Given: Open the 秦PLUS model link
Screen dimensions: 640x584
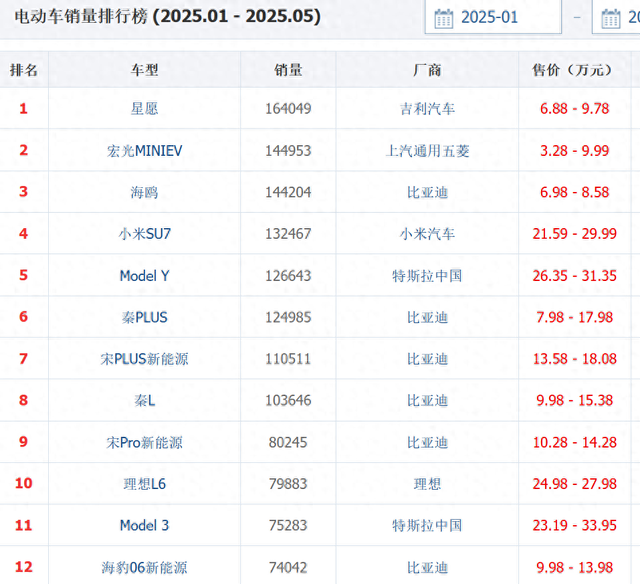Looking at the screenshot, I should (x=144, y=317).
